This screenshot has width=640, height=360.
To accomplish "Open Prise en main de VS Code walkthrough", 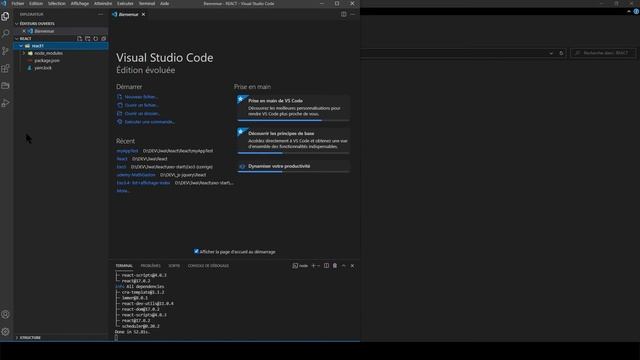I will point(293,108).
